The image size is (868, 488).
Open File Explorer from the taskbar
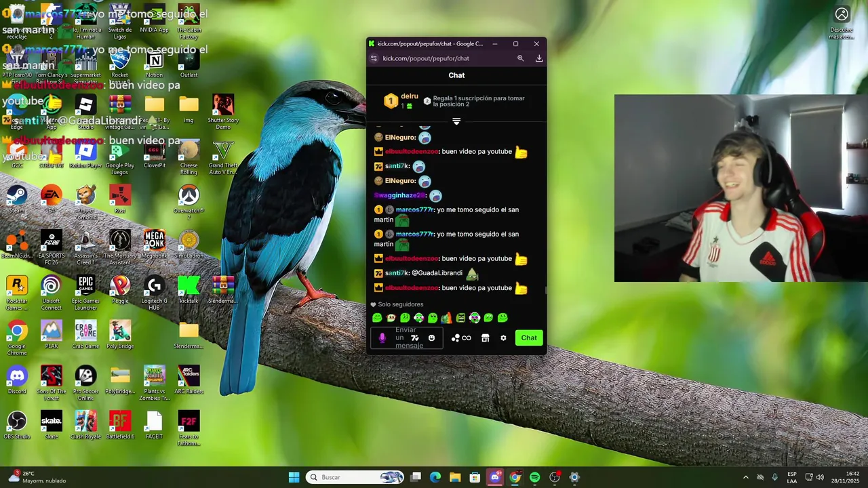point(455,477)
